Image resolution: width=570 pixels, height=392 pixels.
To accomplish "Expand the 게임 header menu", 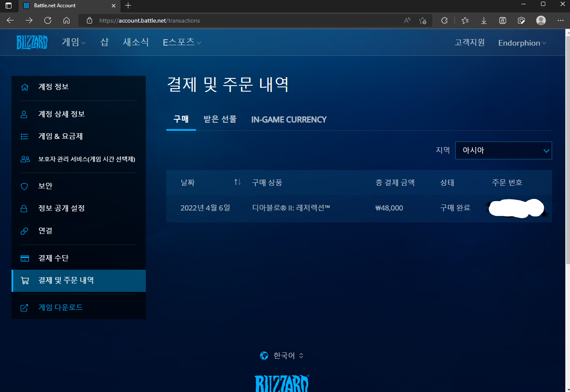I will (x=74, y=42).
